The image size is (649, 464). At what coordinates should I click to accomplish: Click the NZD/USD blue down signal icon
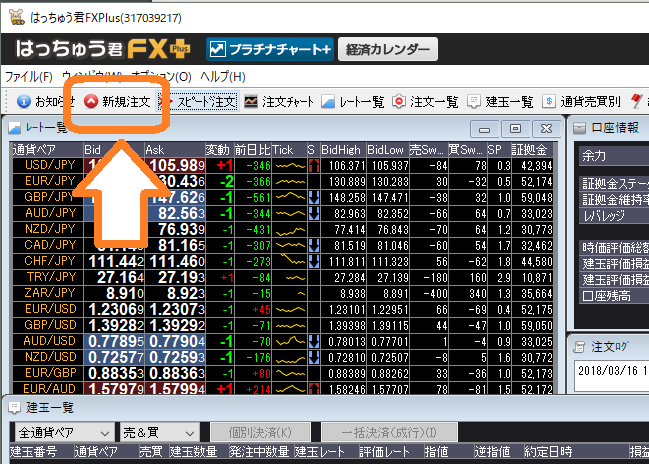point(314,357)
